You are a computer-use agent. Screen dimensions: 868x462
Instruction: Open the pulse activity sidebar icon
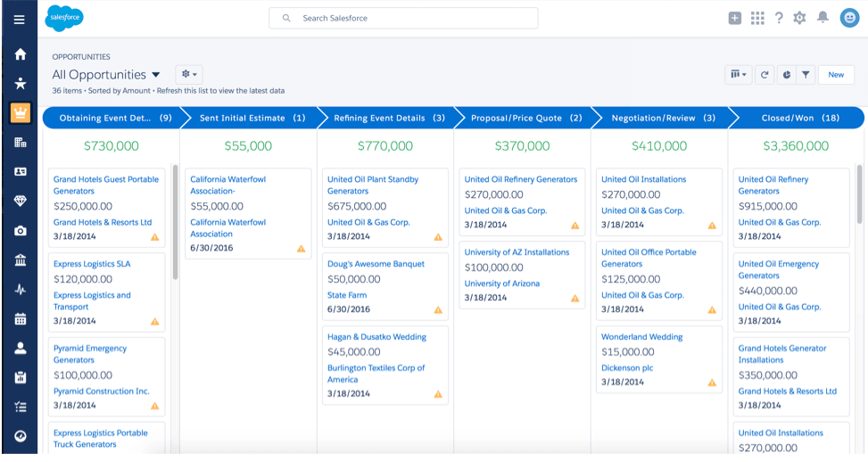tap(20, 289)
